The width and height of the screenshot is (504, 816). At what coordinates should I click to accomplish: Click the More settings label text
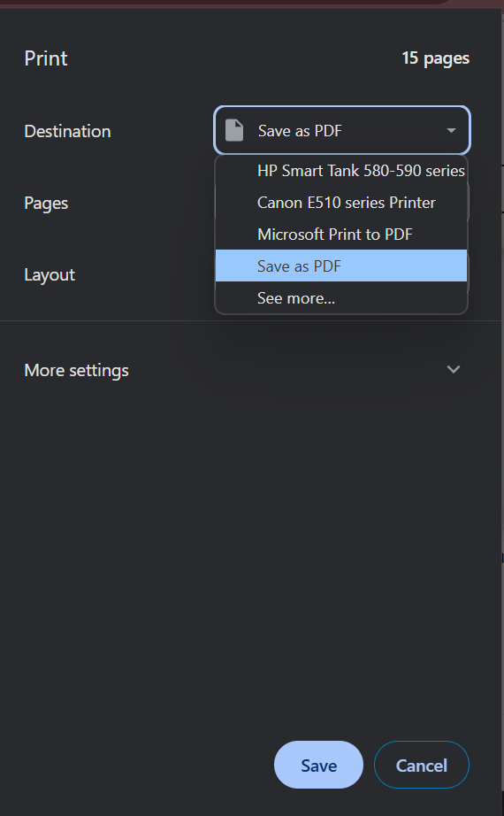[x=76, y=371]
